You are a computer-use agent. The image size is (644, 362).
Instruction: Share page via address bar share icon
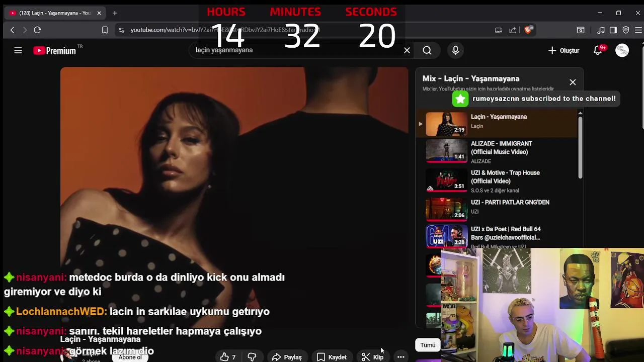coord(513,30)
